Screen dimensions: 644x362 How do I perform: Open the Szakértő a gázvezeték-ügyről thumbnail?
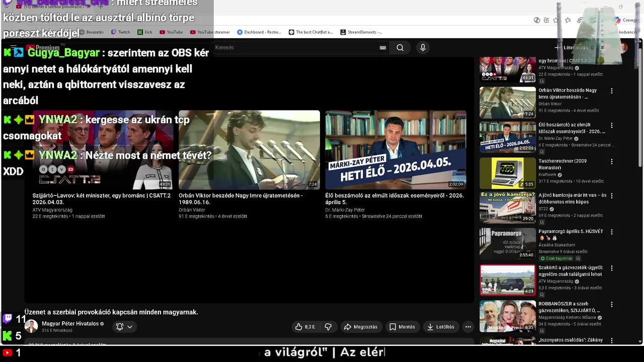tap(507, 280)
